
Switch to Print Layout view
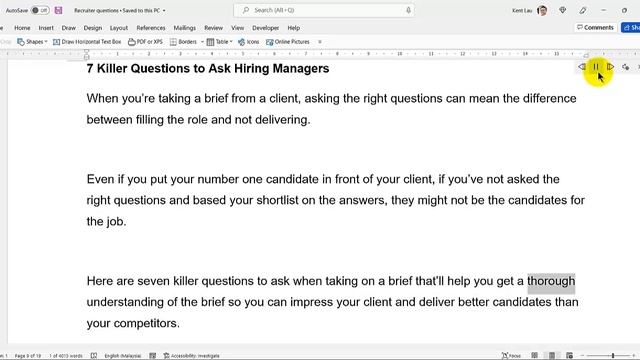click(552, 356)
